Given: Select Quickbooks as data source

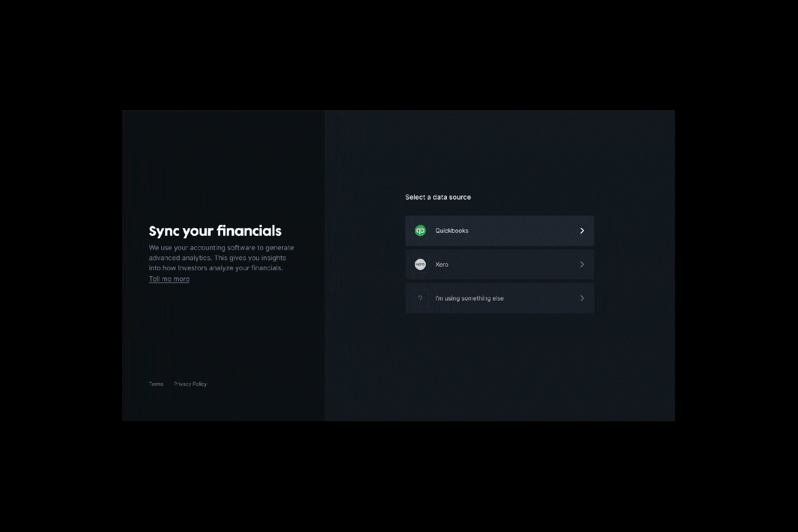Looking at the screenshot, I should [500, 231].
